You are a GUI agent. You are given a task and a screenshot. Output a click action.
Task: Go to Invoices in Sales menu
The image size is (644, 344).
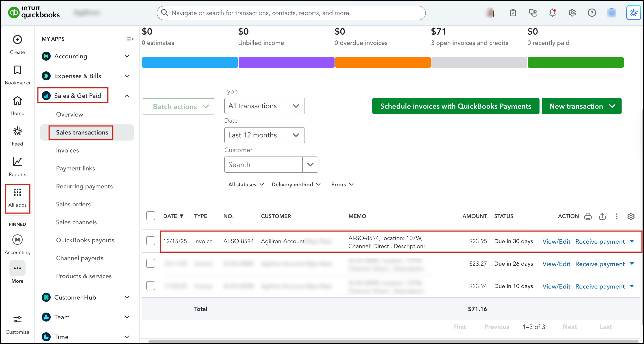67,150
